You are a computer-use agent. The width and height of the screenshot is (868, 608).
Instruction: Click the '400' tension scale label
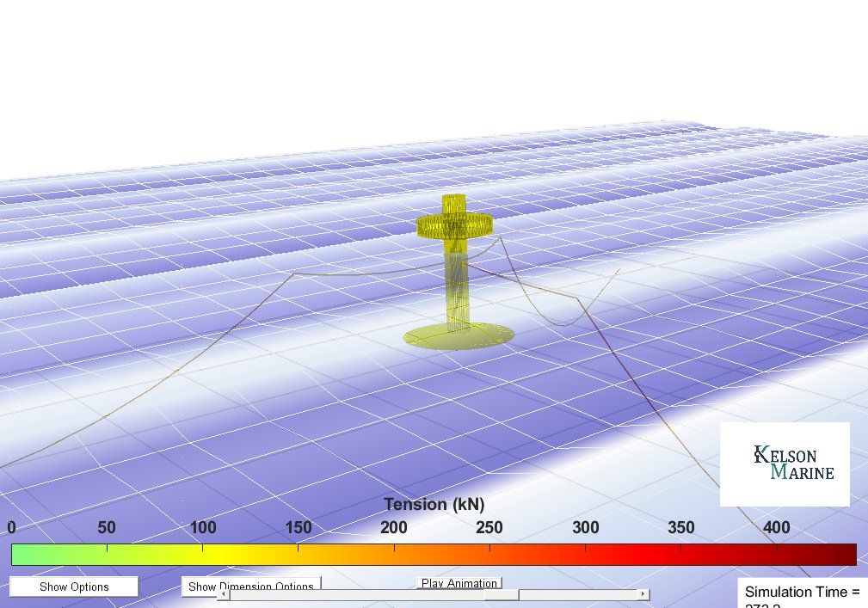click(x=776, y=527)
